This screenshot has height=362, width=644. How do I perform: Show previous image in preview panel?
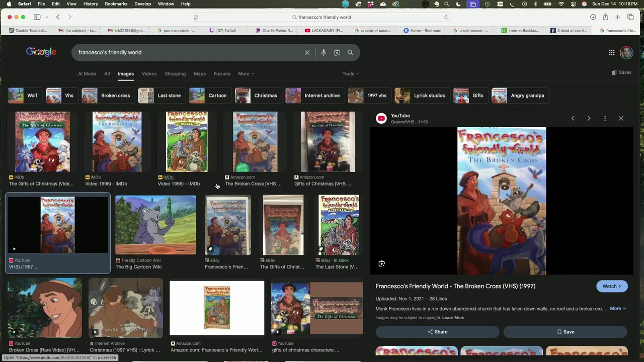pos(573,118)
